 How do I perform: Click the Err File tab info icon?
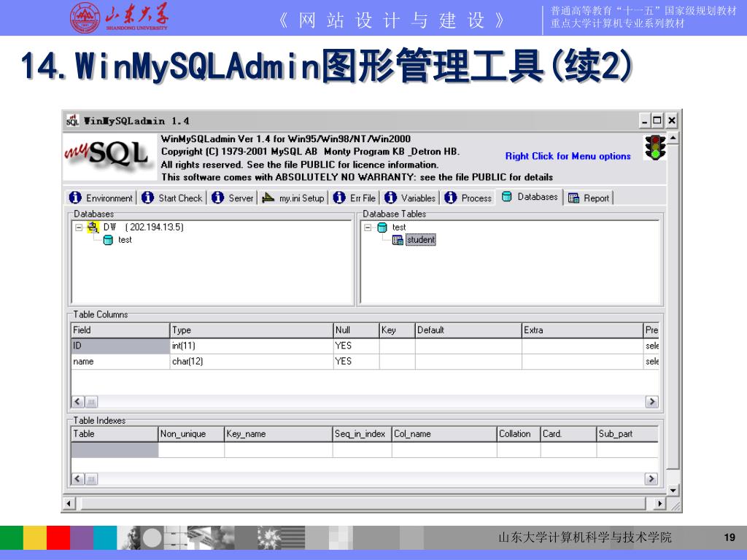click(339, 197)
